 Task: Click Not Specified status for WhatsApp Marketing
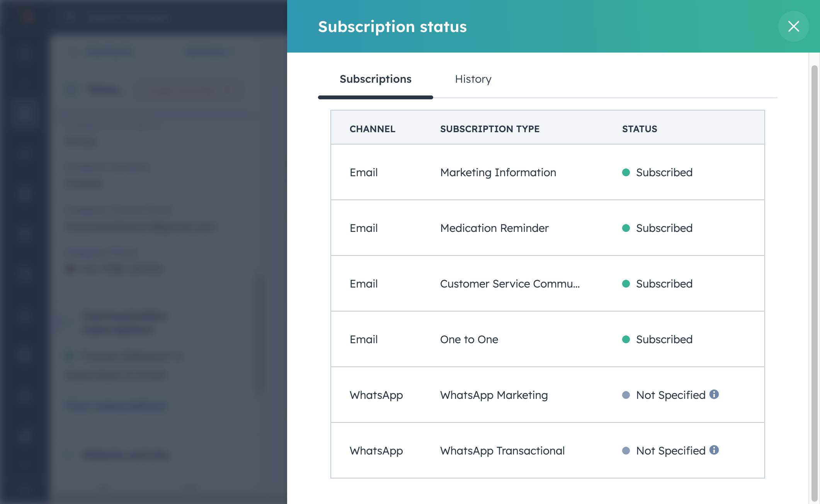[x=671, y=395]
